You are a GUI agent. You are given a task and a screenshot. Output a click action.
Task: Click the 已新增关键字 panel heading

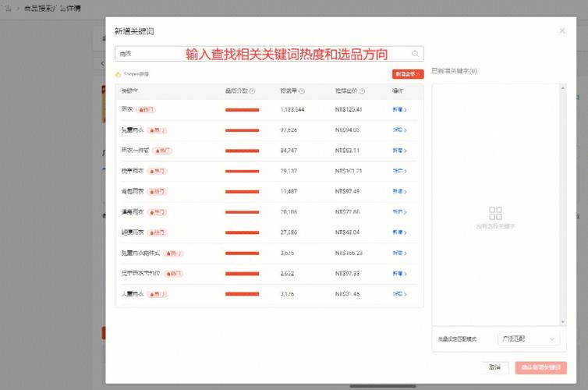coord(454,71)
